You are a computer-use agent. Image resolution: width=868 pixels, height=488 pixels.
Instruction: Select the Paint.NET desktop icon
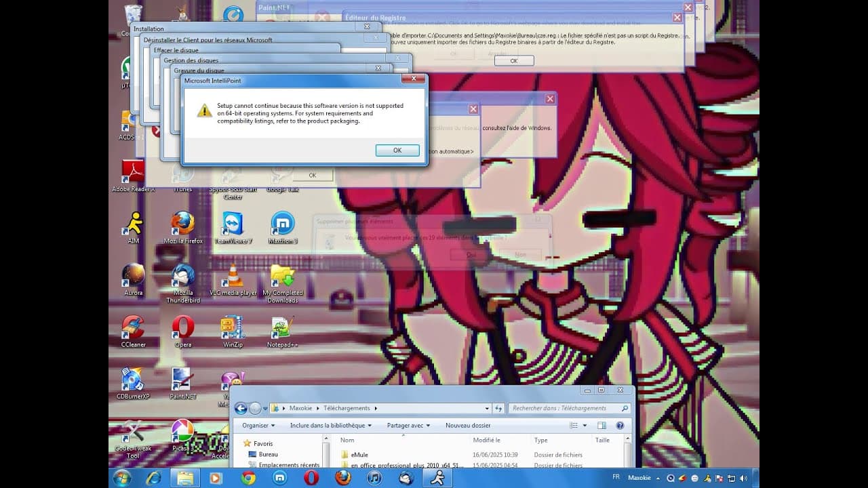coord(183,384)
